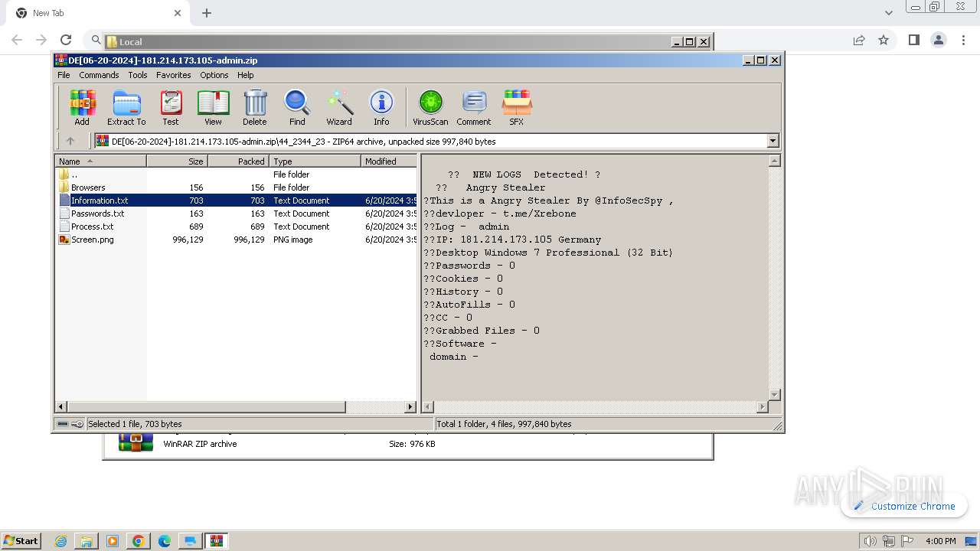Click the file list horizontal scroll left arrow

click(61, 407)
